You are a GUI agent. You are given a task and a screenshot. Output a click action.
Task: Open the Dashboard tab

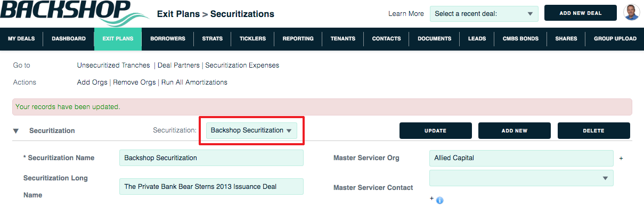(x=69, y=39)
